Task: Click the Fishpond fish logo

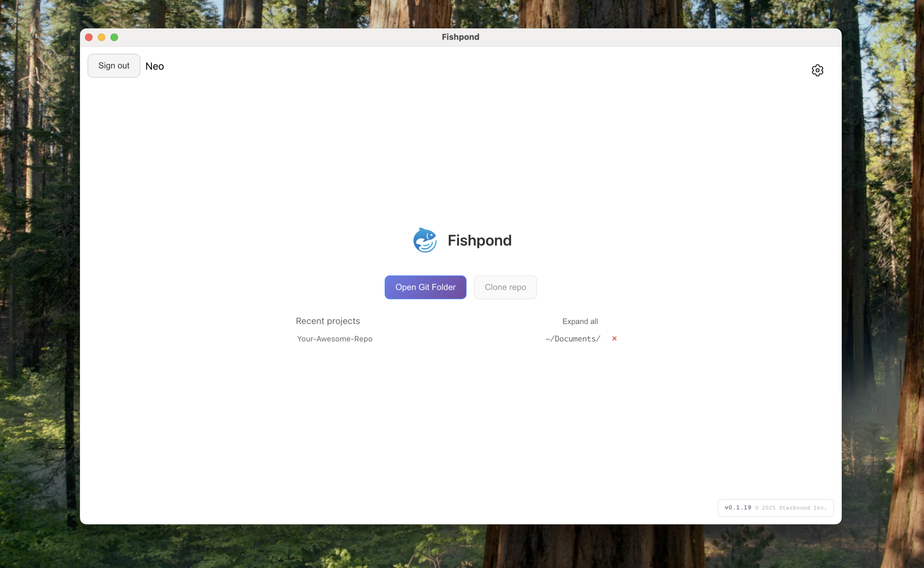Action: [x=425, y=240]
